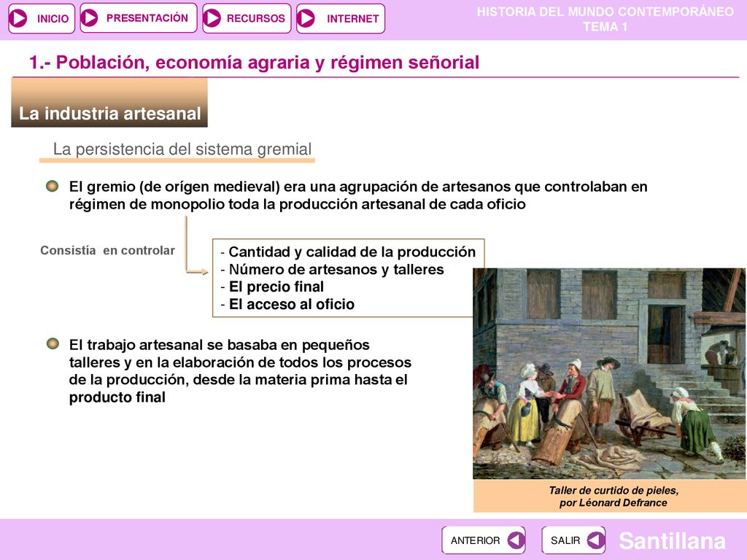The width and height of the screenshot is (747, 560).
Task: Click the RECURSOS play arrow icon
Action: (212, 18)
